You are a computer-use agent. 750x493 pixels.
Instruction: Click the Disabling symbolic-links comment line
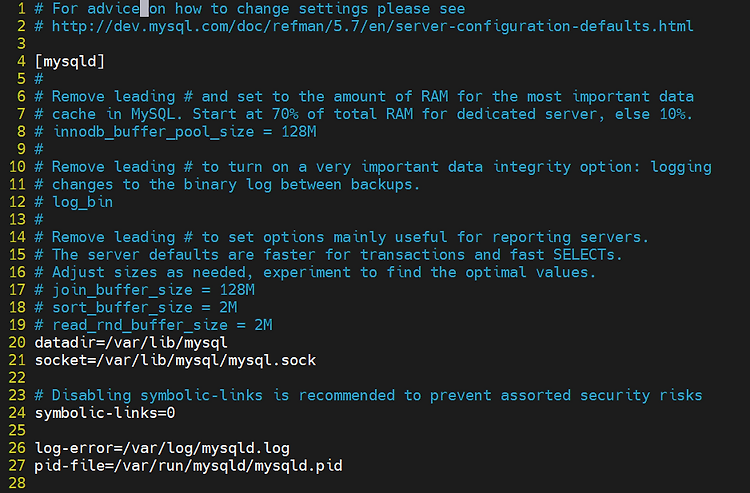point(368,395)
